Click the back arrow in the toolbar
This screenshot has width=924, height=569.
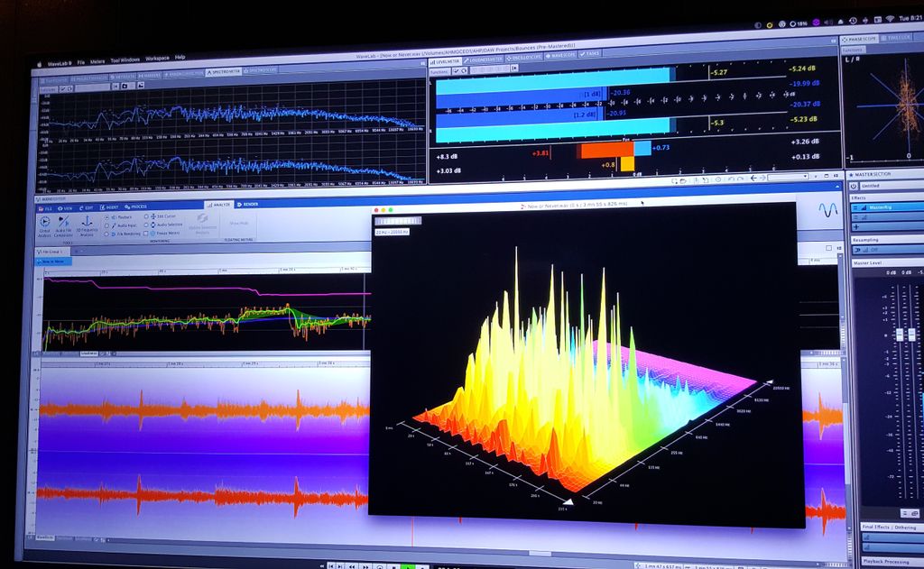753,178
